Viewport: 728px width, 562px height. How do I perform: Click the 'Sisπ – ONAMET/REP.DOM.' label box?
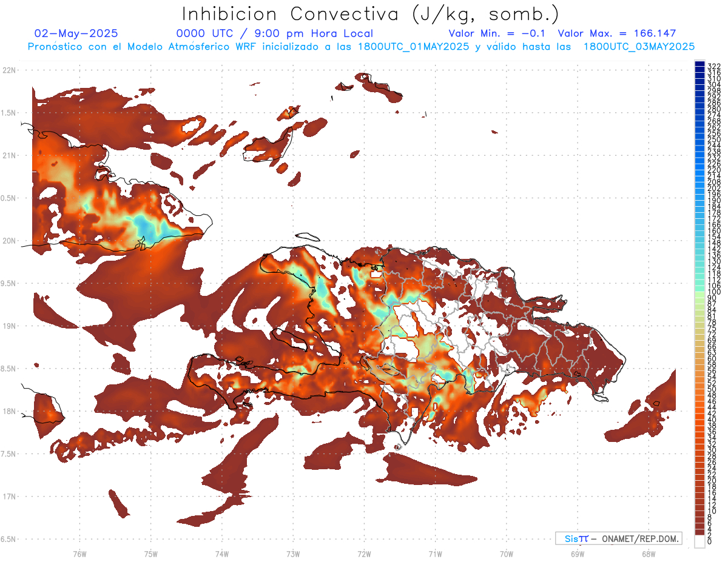(x=618, y=538)
